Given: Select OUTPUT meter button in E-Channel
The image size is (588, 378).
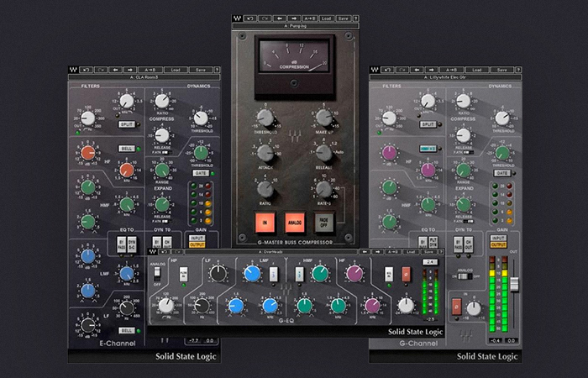Looking at the screenshot, I should click(197, 245).
